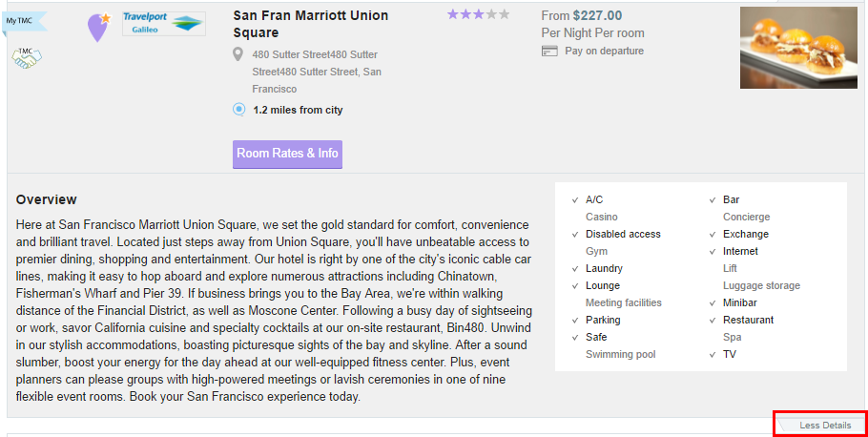The height and width of the screenshot is (437, 868).
Task: Select the 1.2 miles from city radio icon
Action: (x=238, y=109)
